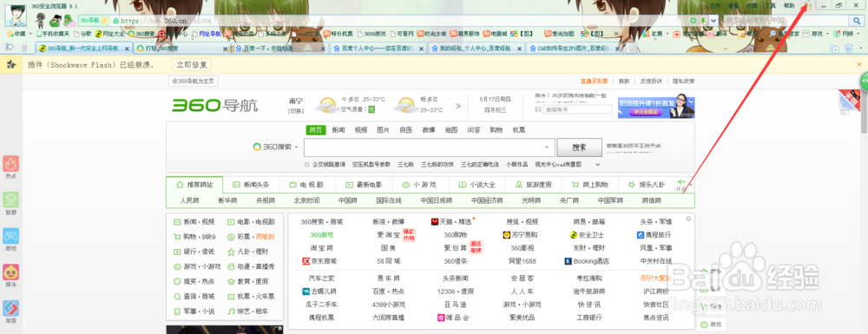Select the 新闻 search category
This screenshot has height=334, width=868.
(x=339, y=130)
